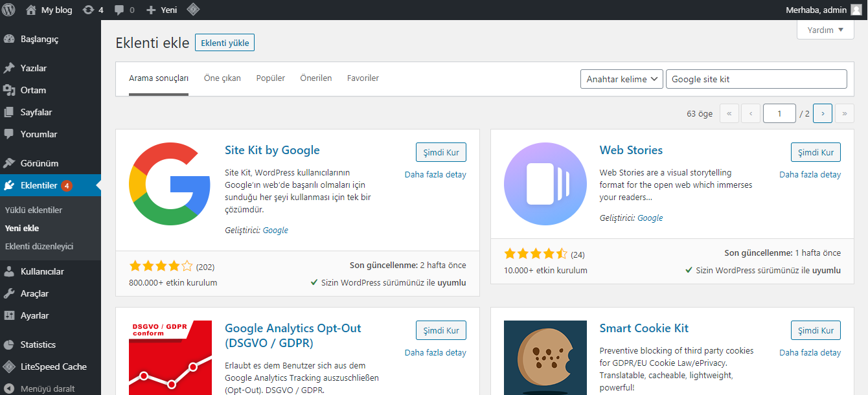
Task: Open the Web Stories title link
Action: (631, 150)
